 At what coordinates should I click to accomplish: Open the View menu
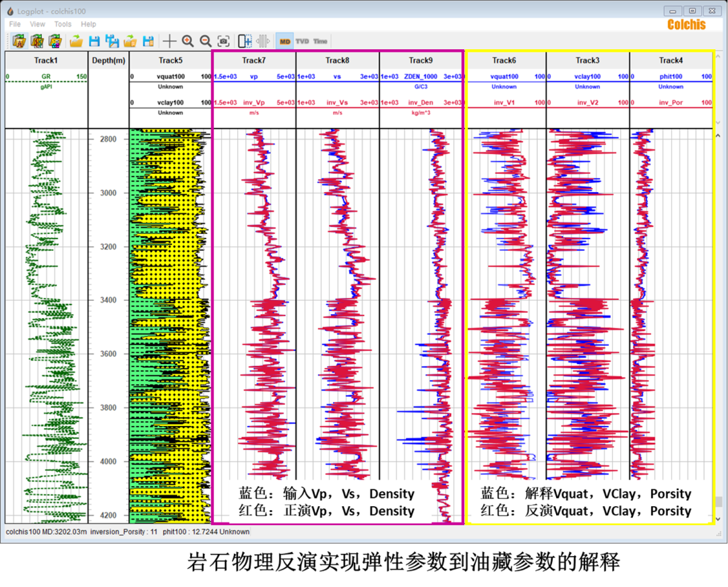38,24
